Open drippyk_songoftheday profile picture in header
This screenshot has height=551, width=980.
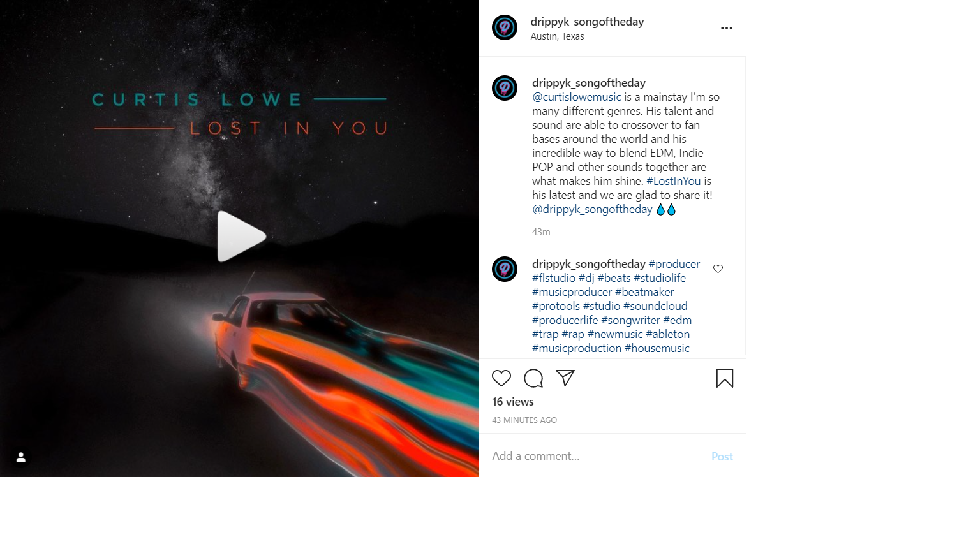tap(505, 27)
